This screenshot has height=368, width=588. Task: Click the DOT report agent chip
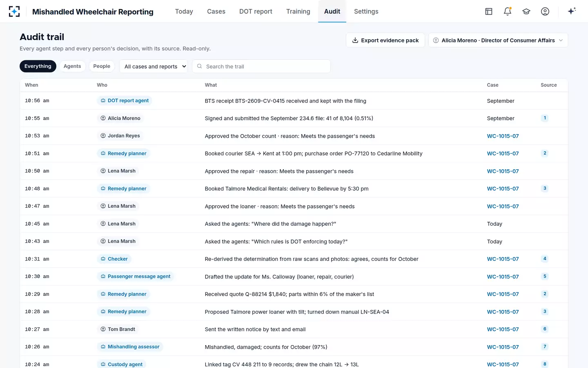pyautogui.click(x=125, y=101)
